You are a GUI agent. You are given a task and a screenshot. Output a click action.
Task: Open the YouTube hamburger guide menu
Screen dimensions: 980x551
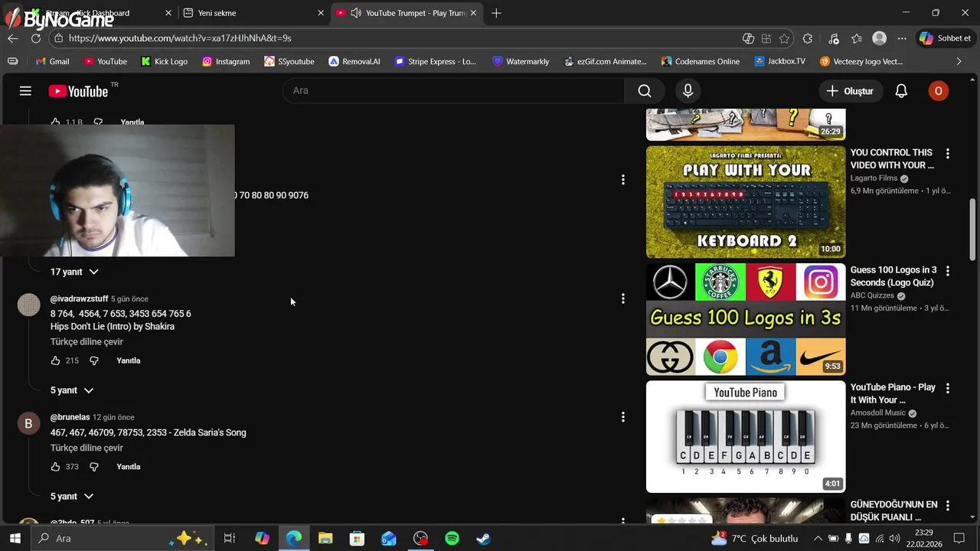click(x=25, y=91)
